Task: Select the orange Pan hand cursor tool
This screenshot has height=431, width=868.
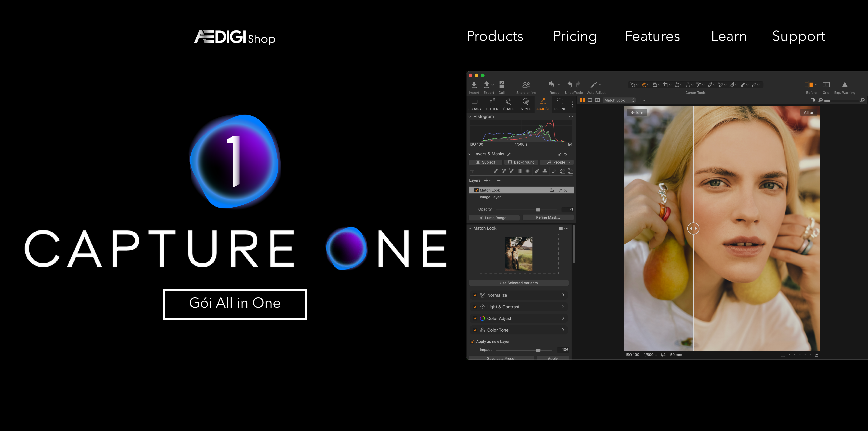Action: coord(644,85)
